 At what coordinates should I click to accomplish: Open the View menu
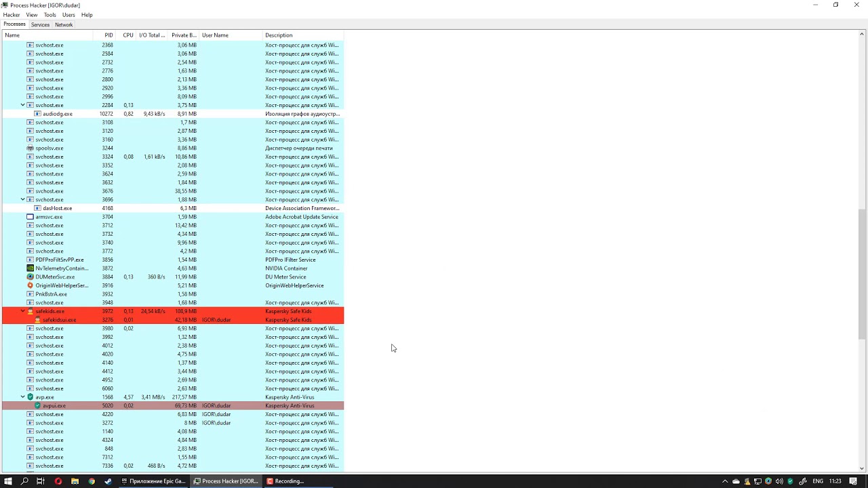pos(32,15)
